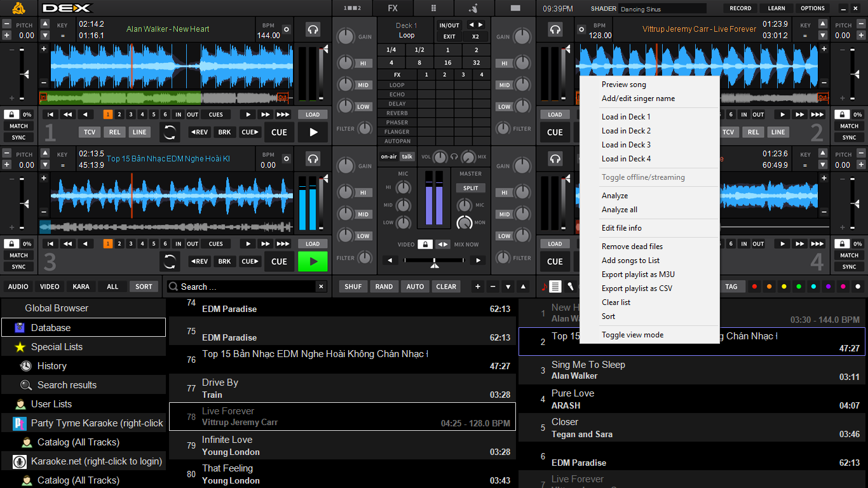Open the sampler grid icon in top bar
868x488 pixels.
coord(433,8)
